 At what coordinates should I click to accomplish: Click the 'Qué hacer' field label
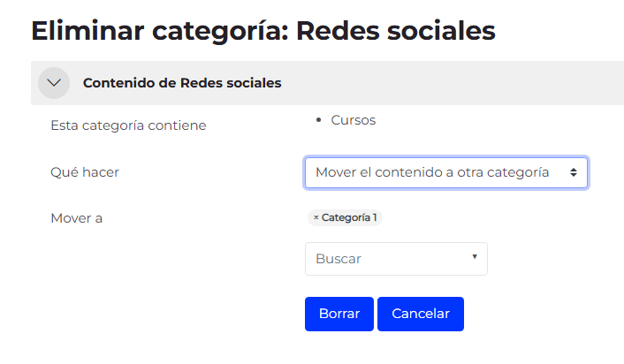pyautogui.click(x=85, y=172)
